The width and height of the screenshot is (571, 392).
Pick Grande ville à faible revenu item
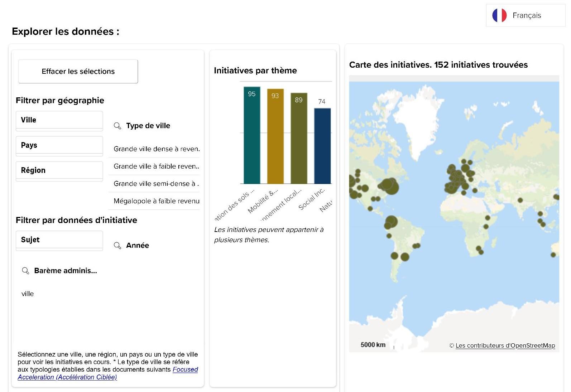tap(156, 166)
